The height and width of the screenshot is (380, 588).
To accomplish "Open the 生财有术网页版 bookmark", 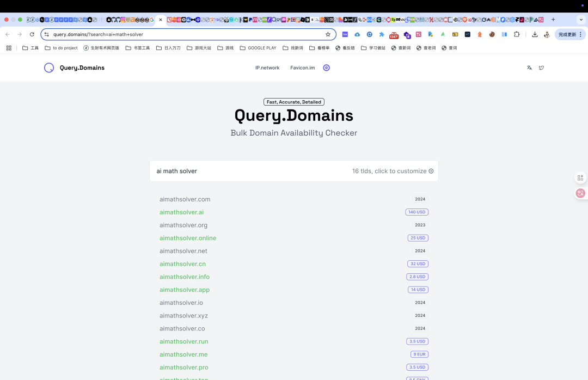I will (x=101, y=48).
